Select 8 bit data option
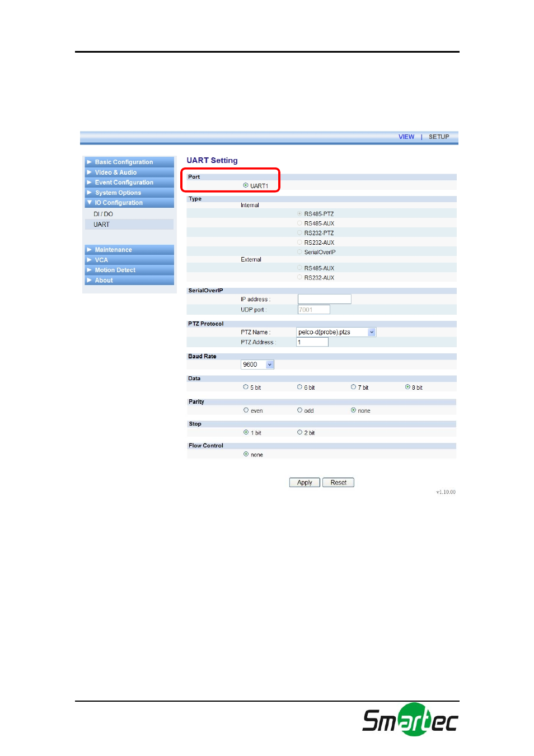The width and height of the screenshot is (534, 756). (407, 387)
